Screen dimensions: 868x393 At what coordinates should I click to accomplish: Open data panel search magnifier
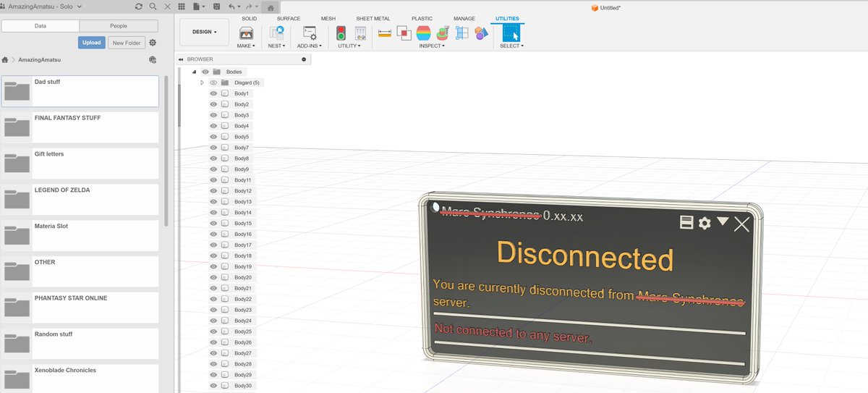[153, 7]
